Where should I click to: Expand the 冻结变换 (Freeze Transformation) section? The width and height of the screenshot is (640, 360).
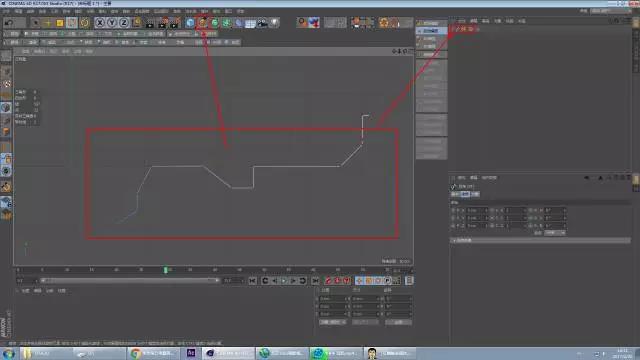tap(541, 240)
